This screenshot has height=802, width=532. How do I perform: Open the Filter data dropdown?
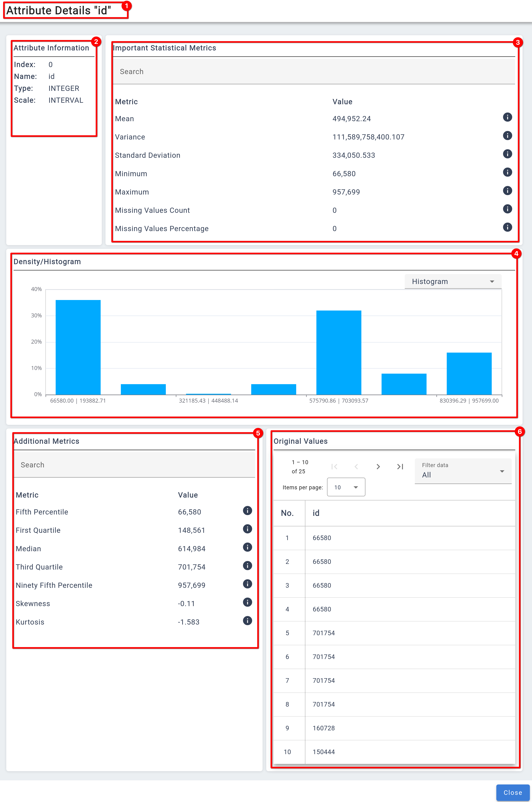tap(463, 471)
